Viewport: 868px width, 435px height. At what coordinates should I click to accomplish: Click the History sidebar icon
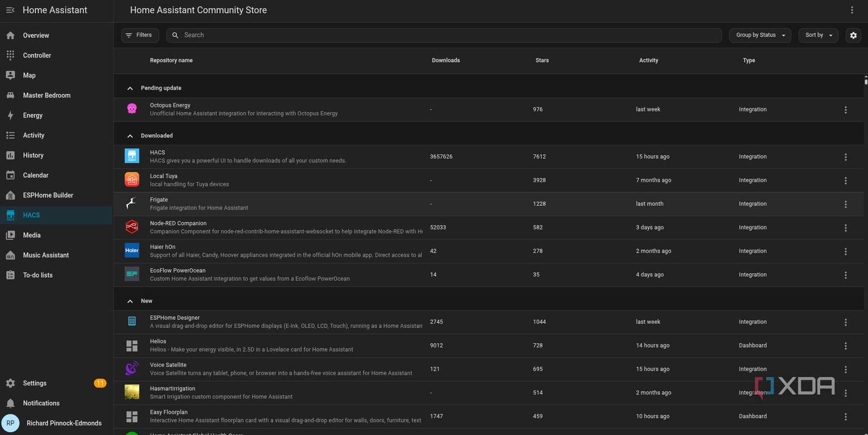click(11, 155)
